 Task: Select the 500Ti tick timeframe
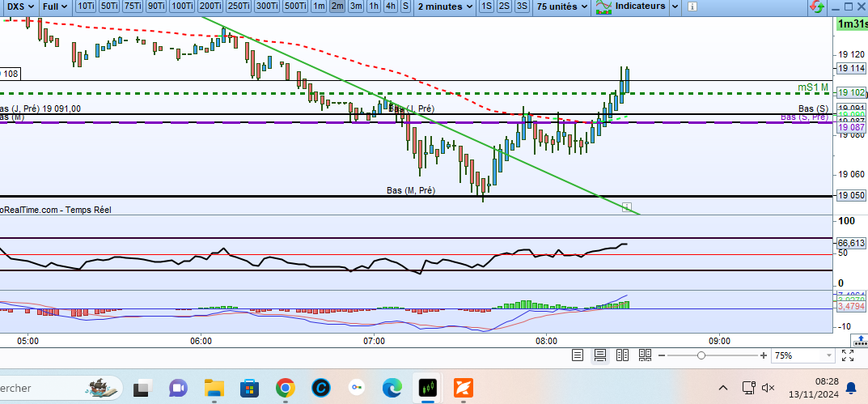(x=295, y=6)
